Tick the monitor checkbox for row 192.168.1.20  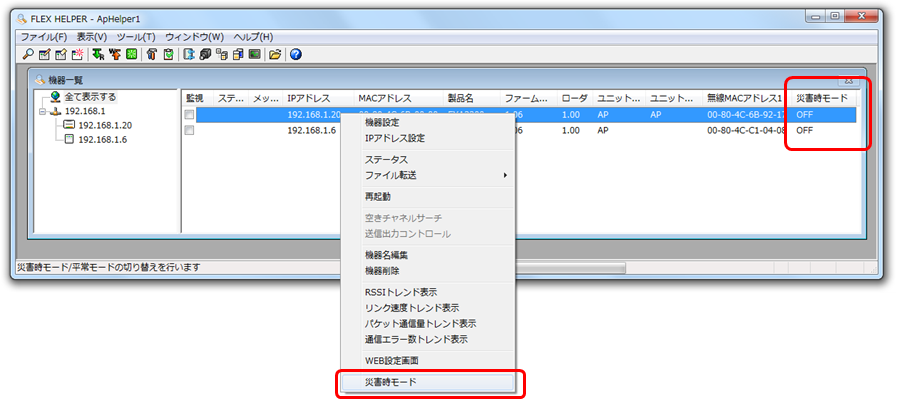(x=189, y=115)
